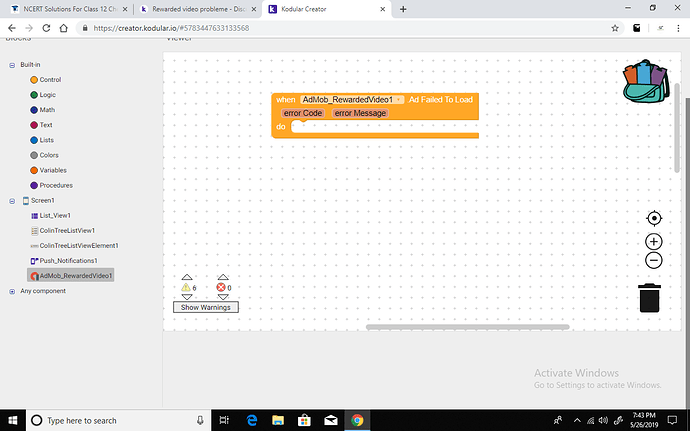This screenshot has width=690, height=431.
Task: Click Chrome icon on taskbar
Action: pos(357,420)
